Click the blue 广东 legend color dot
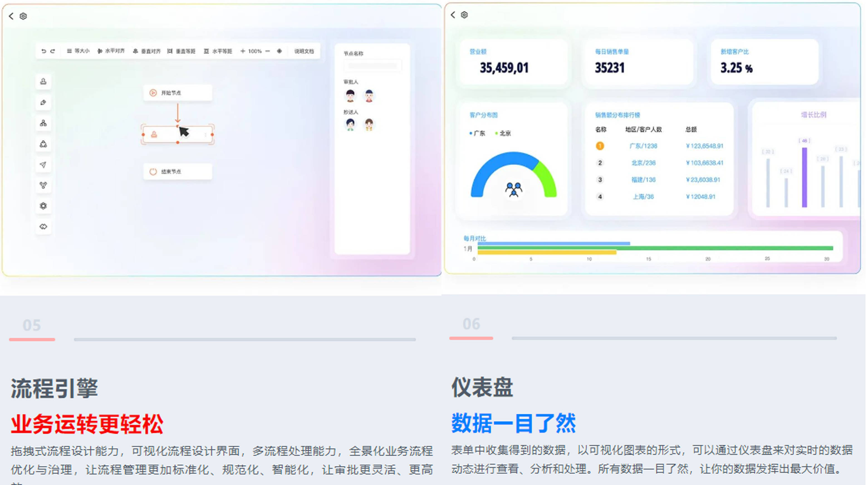 point(471,133)
